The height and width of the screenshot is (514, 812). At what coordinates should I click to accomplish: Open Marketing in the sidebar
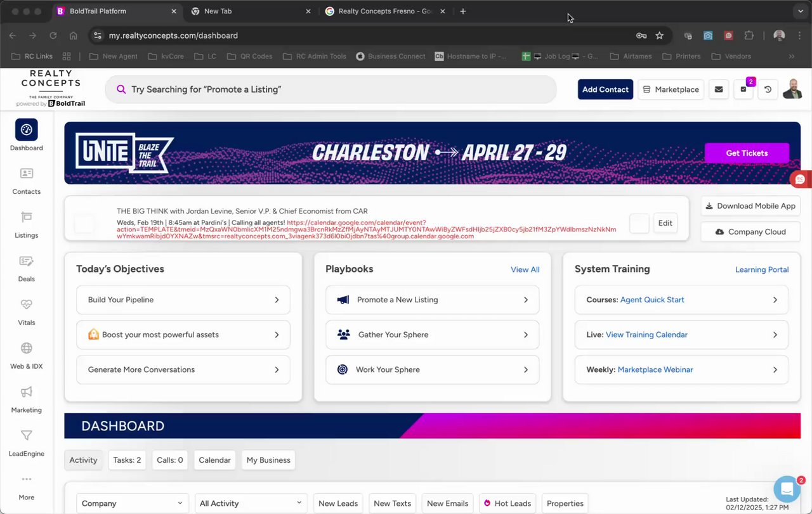pyautogui.click(x=26, y=399)
